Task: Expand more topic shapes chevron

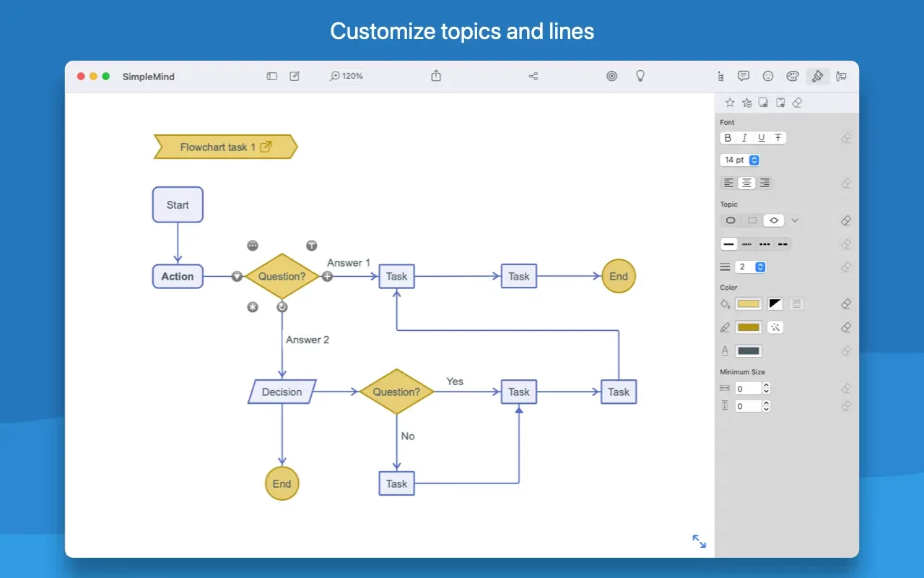Action: click(795, 220)
